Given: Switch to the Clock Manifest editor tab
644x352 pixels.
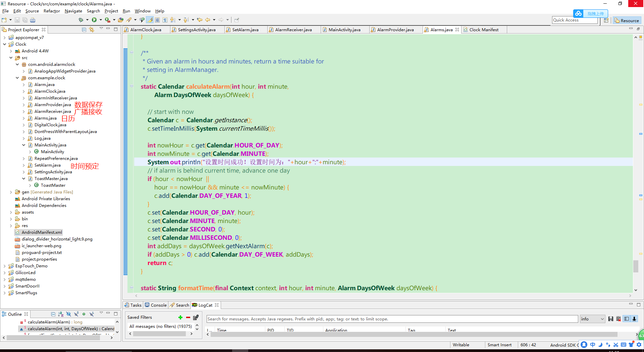Looking at the screenshot, I should point(484,30).
